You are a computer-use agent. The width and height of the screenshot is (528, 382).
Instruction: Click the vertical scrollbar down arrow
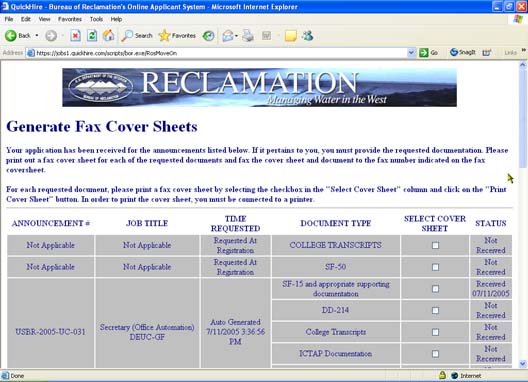[x=523, y=364]
